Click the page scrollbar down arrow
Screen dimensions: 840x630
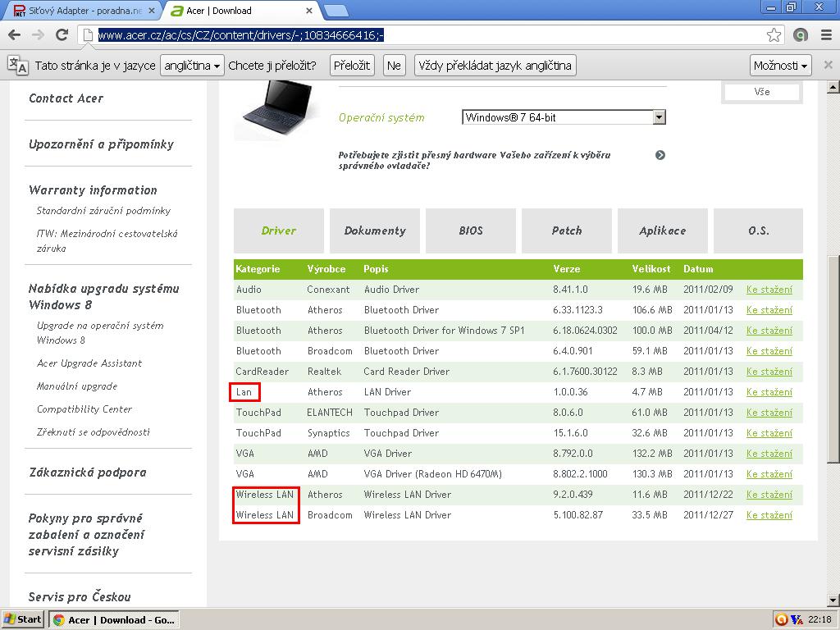[x=833, y=600]
